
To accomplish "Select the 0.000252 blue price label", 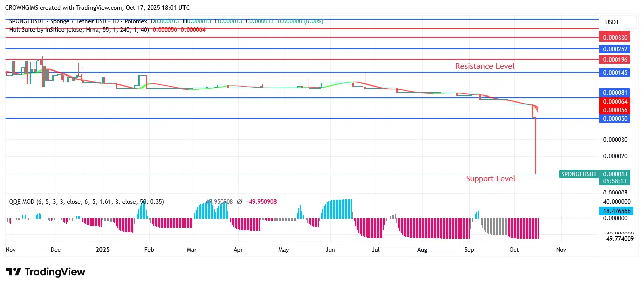I will pyautogui.click(x=615, y=49).
